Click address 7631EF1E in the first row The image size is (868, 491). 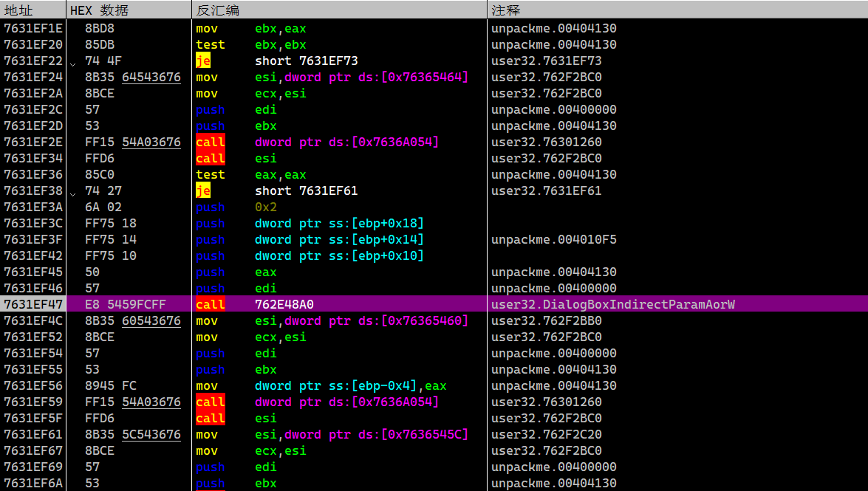tap(33, 28)
